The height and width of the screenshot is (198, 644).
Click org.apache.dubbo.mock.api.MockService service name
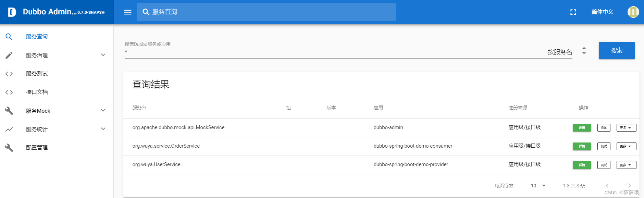coord(178,127)
